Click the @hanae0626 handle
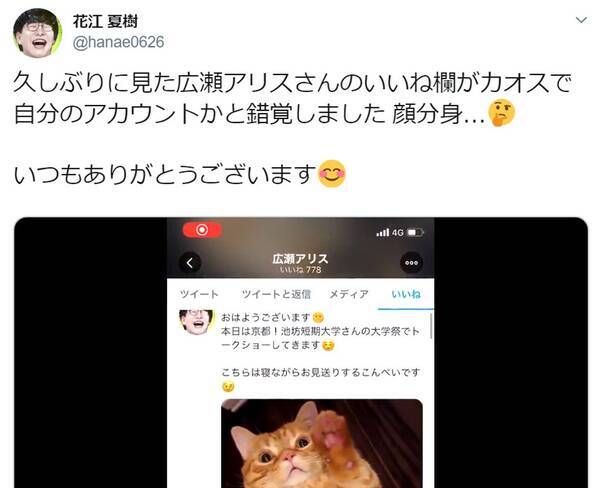The width and height of the screenshot is (600, 488). pos(118,42)
